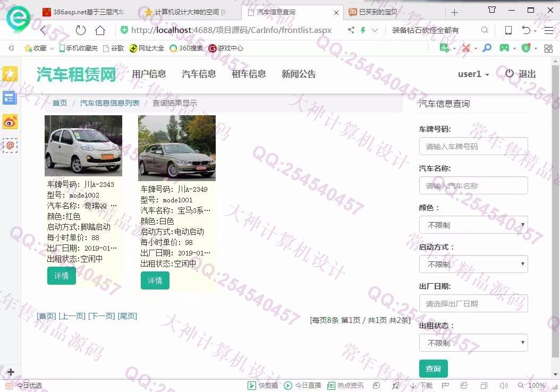Click the browser back arrow
The height and width of the screenshot is (392, 560).
(44, 30)
